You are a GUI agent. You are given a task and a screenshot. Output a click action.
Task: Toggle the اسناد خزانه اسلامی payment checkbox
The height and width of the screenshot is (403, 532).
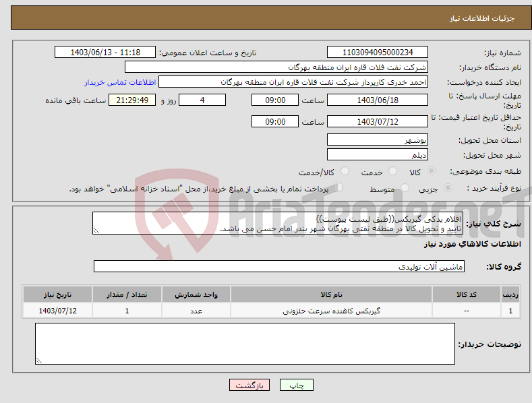[338, 187]
